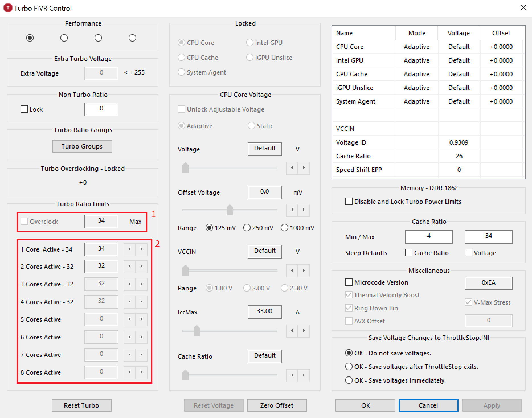Increase 7 Cores Active ratio arrow
This screenshot has width=532, height=418.
142,355
